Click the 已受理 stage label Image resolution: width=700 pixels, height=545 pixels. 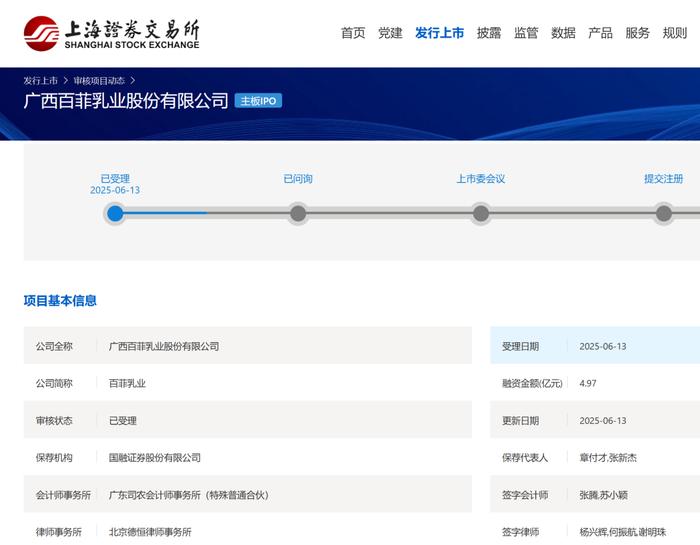[x=115, y=179]
